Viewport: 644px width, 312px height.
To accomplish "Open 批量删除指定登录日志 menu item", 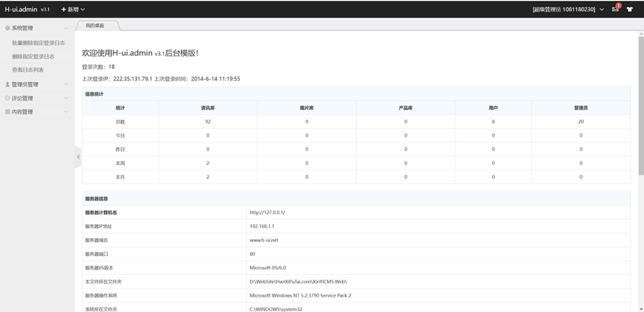I will 38,43.
